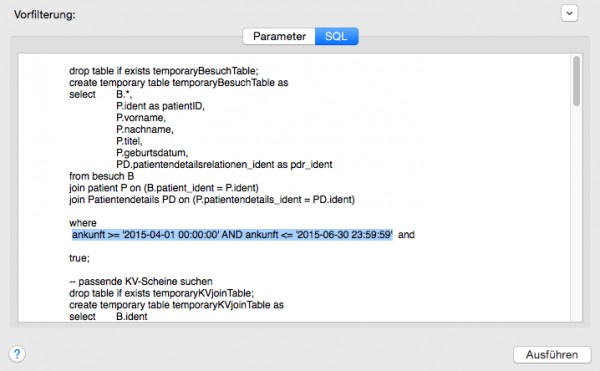Click the 'join patient P on' line
This screenshot has width=600, height=371.
click(x=164, y=188)
